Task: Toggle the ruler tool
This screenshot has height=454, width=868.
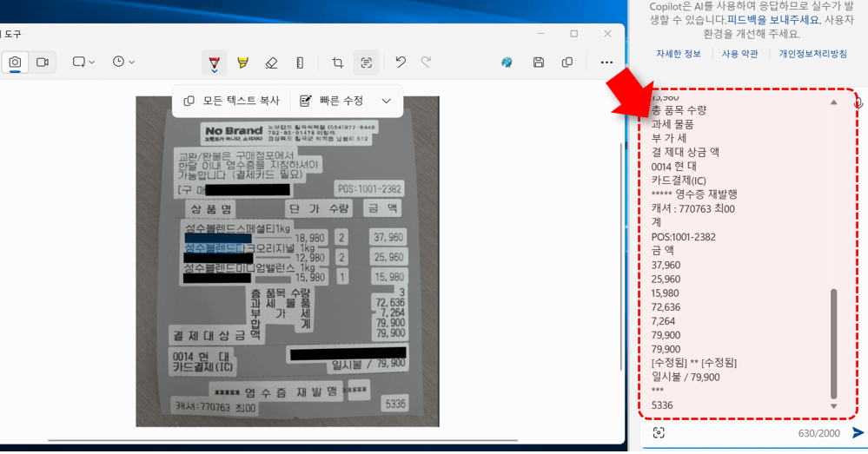Action: [x=300, y=63]
